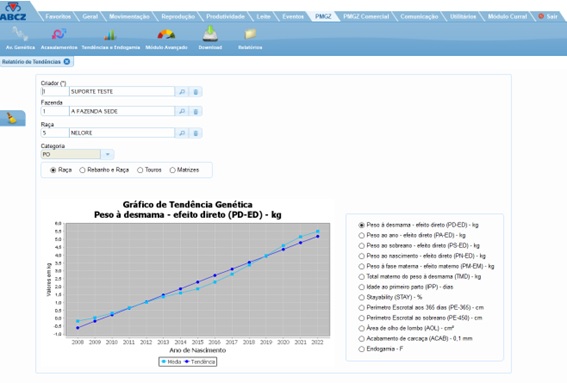
Task: Select Peso à desmama efeito direto (PD-ED)
Action: (361, 225)
